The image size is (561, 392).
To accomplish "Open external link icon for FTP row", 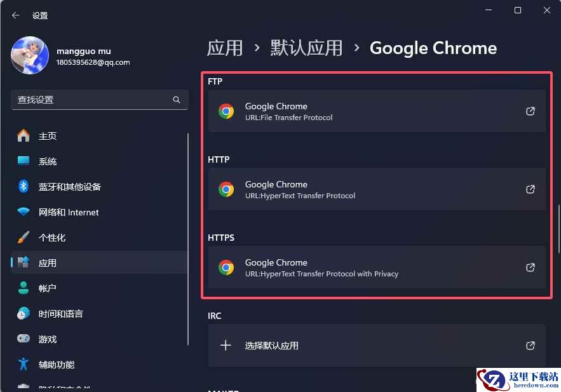I will (x=531, y=111).
